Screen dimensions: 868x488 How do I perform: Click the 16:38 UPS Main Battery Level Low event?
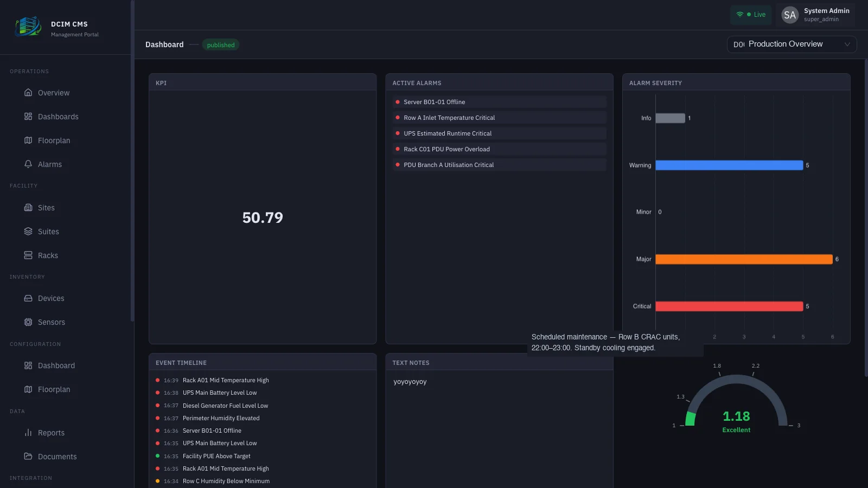point(263,393)
